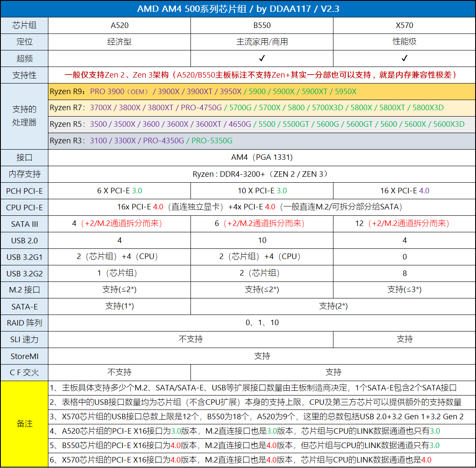This screenshot has width=476, height=468.
Task: Click the '16 X PCI-E 4.0' cell
Action: pyautogui.click(x=404, y=191)
